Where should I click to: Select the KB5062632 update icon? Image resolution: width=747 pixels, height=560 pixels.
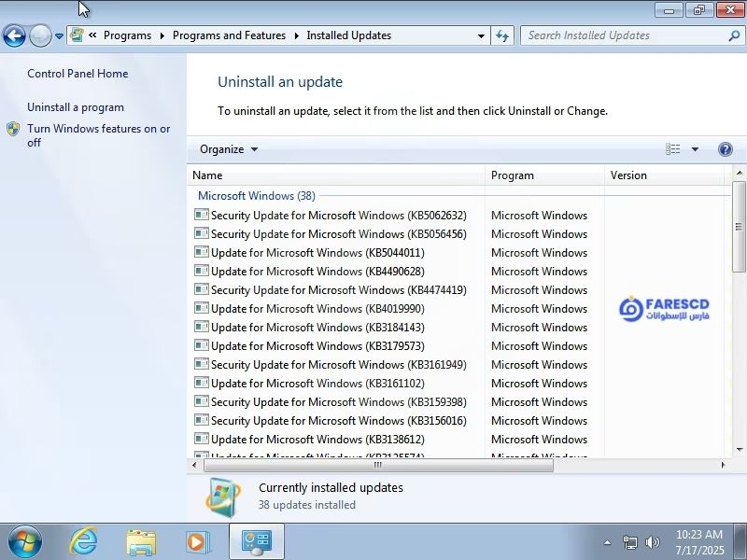click(202, 215)
